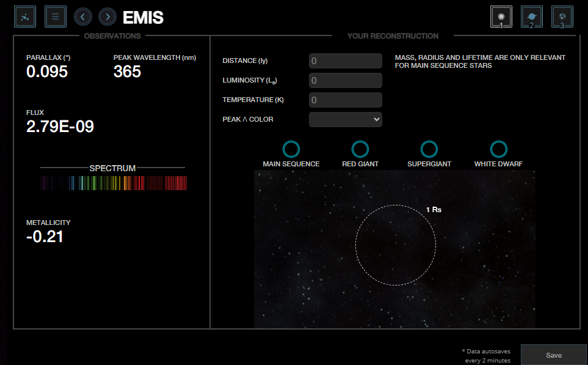Inspect the SPECTRUM color band

tap(112, 182)
